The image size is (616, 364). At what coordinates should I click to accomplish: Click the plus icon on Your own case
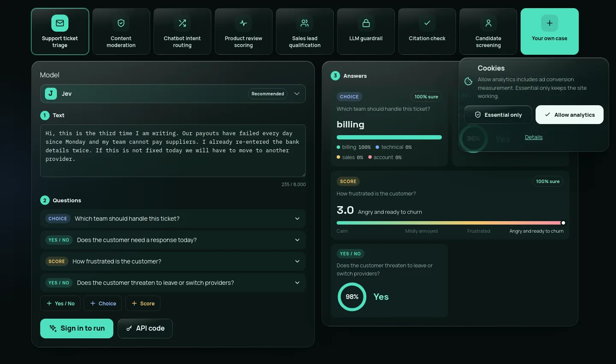tap(550, 23)
